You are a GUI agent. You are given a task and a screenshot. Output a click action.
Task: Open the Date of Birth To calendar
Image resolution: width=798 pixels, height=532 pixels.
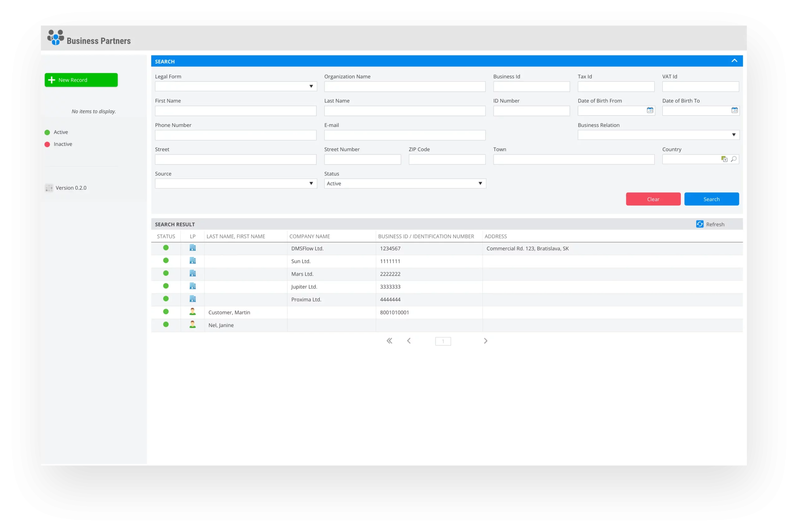(x=734, y=110)
